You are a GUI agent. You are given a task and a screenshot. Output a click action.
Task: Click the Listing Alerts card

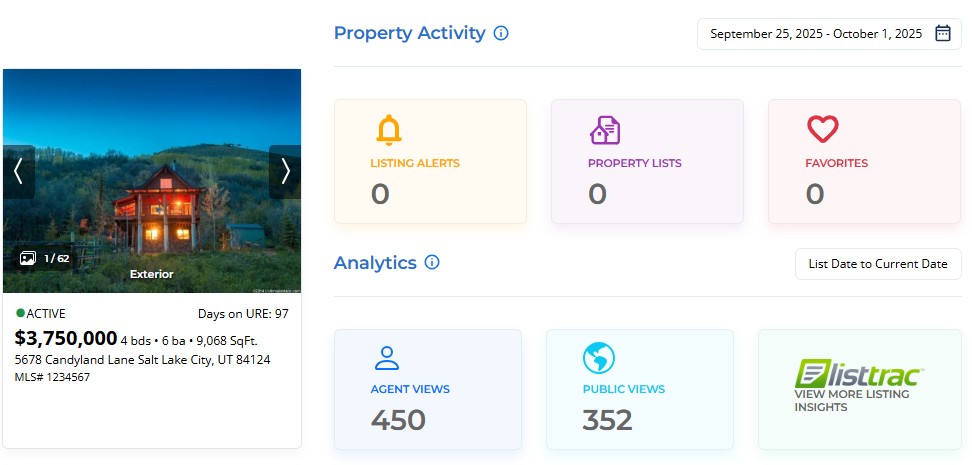(x=430, y=161)
